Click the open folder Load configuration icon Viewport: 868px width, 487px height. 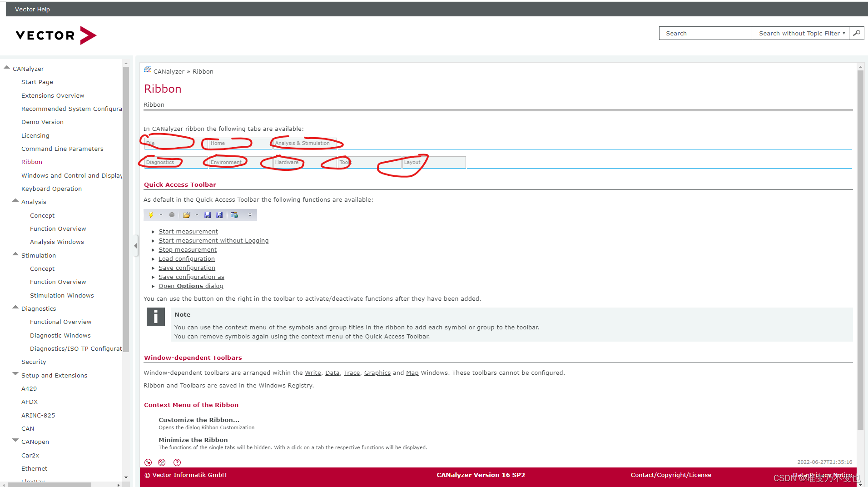pos(186,215)
